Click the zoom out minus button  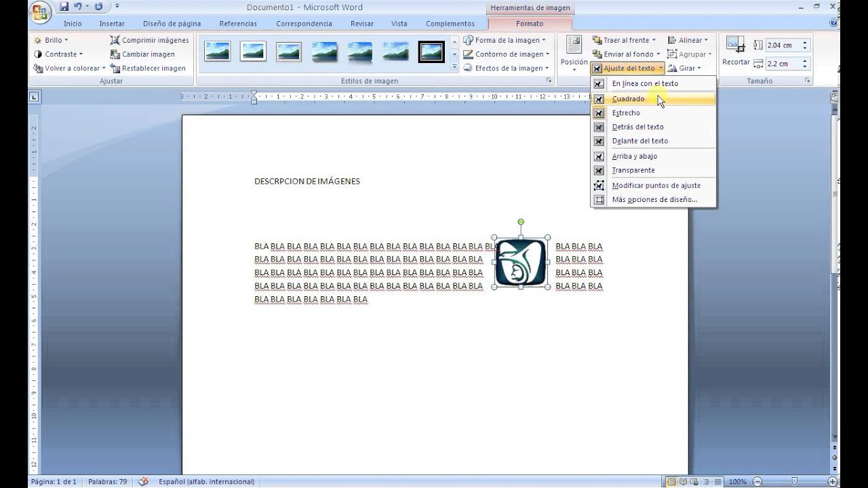(x=757, y=482)
